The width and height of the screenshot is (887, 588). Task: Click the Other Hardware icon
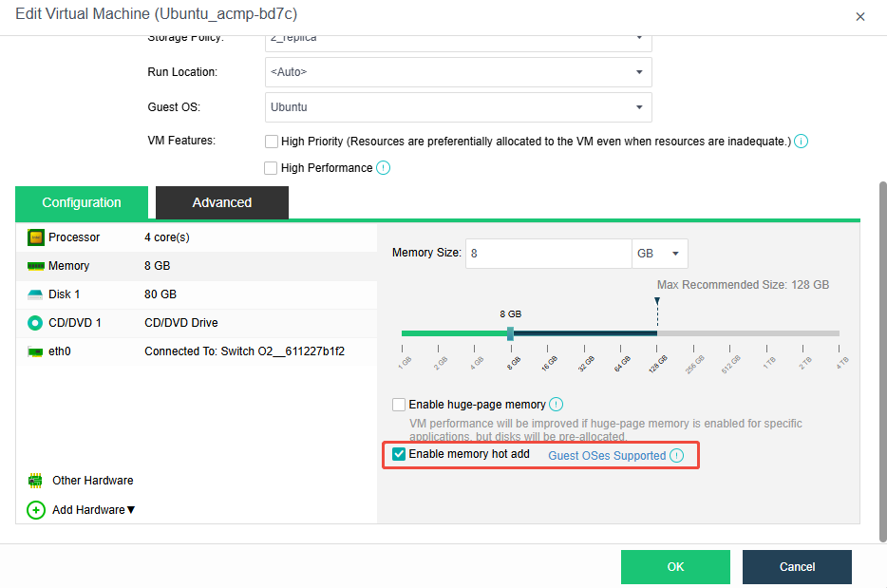click(x=36, y=481)
